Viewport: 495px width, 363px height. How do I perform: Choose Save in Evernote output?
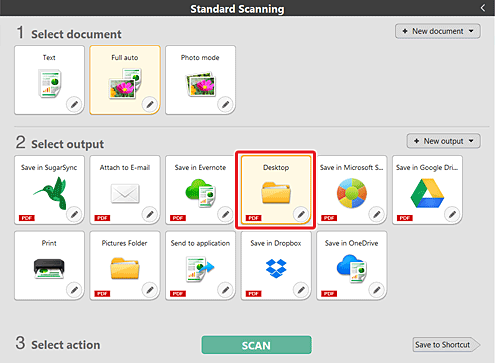200,190
